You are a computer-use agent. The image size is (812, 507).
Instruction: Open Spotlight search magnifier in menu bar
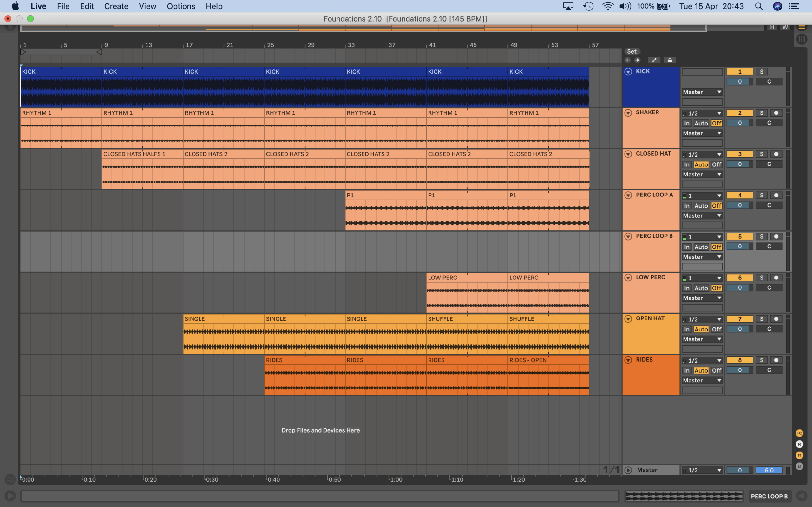pos(759,6)
